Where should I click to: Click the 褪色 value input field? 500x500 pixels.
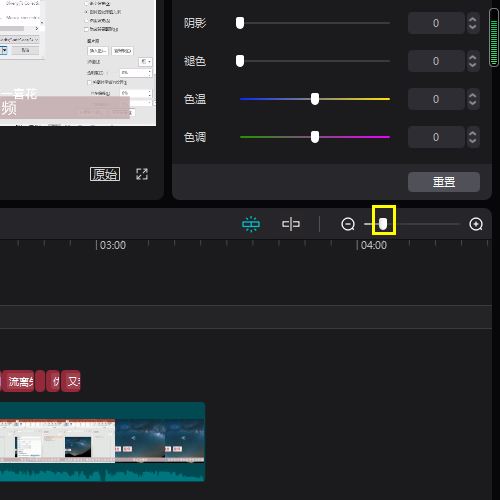point(436,61)
